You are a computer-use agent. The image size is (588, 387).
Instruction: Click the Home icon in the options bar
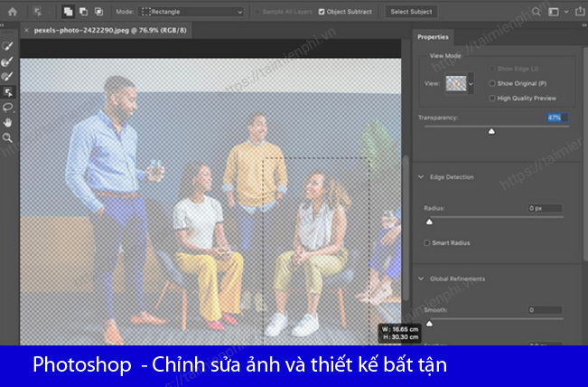[13, 12]
